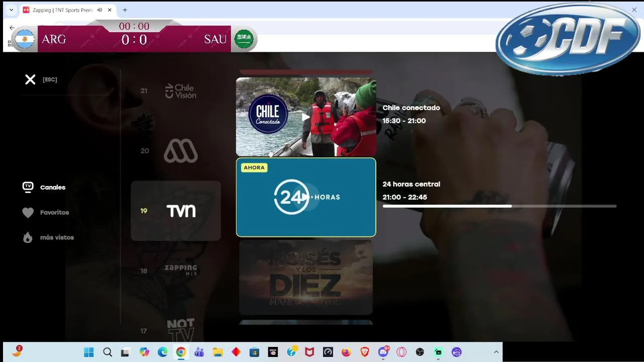Show hidden icons with the tray chevron
Screen dimensions: 644x362
pyautogui.click(x=496, y=352)
